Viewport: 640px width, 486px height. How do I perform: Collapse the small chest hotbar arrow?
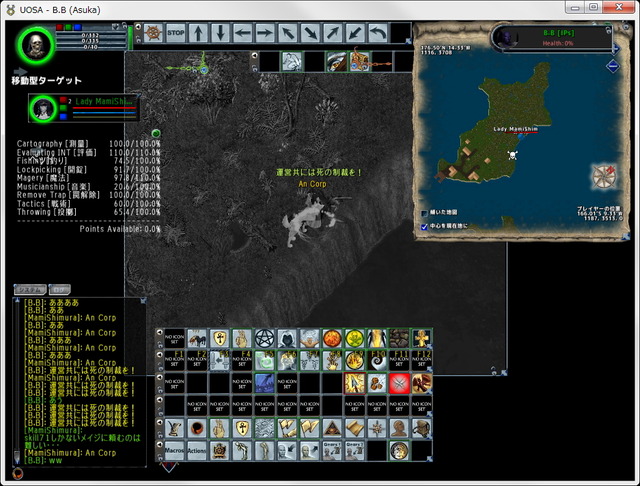pos(255,55)
